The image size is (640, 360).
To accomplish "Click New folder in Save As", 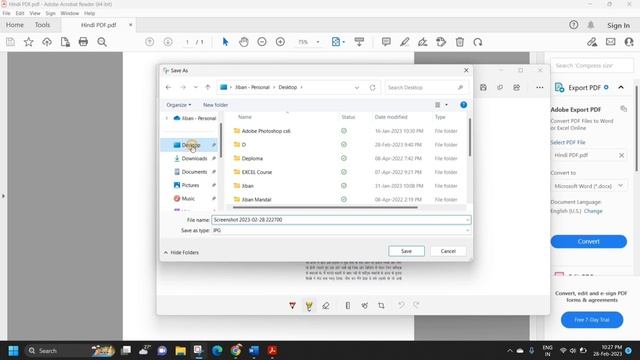I will coord(216,105).
